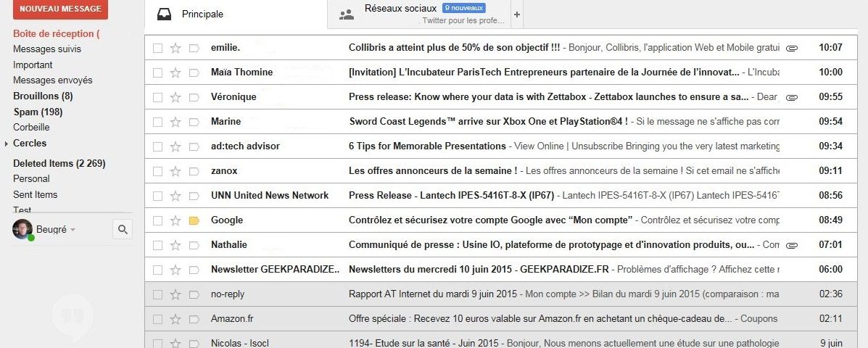
Task: Open Boîte de réception folder
Action: click(x=56, y=33)
